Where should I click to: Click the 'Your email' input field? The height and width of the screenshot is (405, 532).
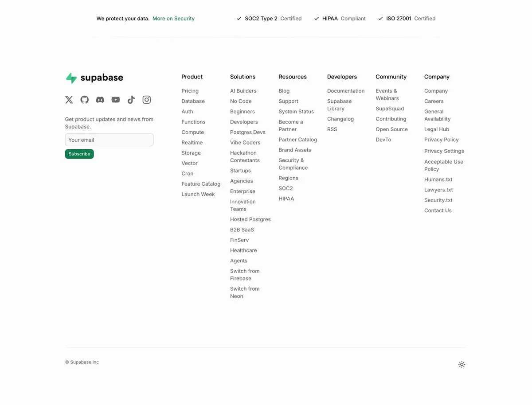click(109, 140)
